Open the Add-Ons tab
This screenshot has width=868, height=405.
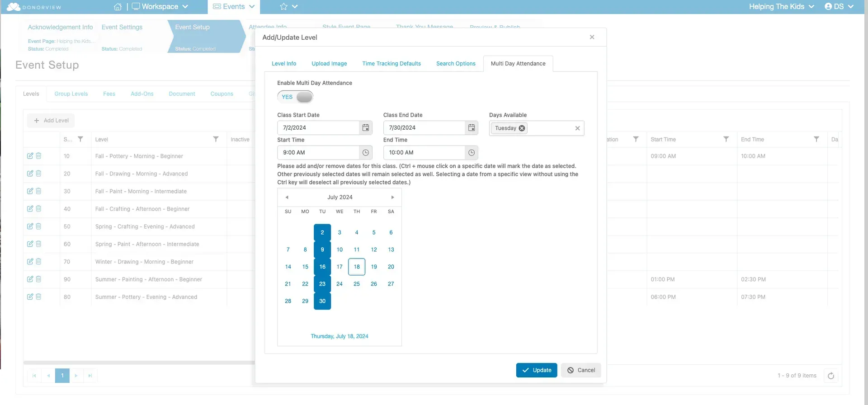coord(142,94)
